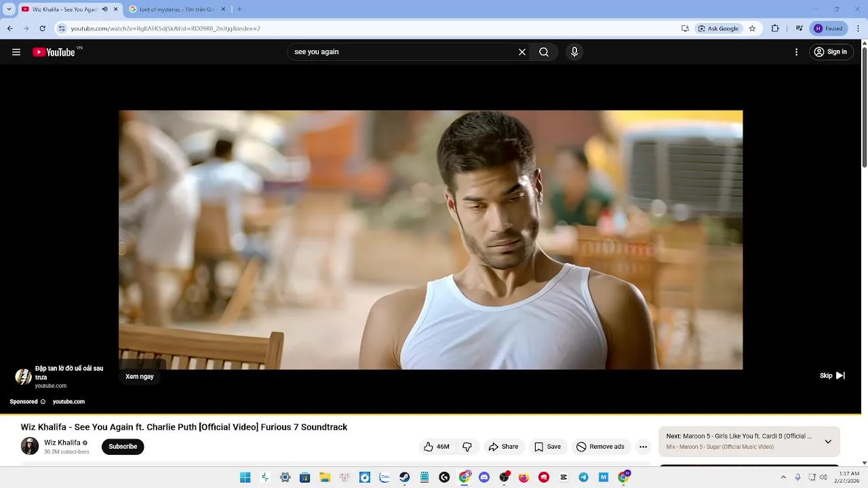Save the video to playlist
The image size is (868, 488).
point(547,447)
